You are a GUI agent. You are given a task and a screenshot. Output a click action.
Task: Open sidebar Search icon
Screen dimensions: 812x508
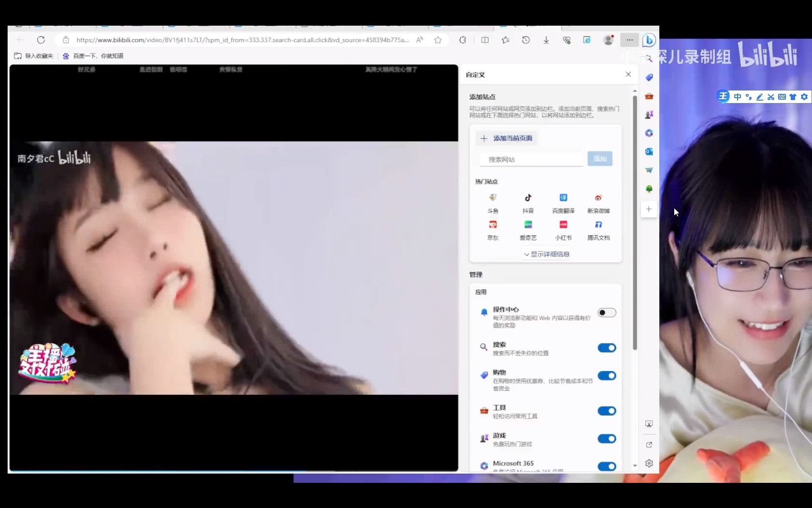[649, 59]
